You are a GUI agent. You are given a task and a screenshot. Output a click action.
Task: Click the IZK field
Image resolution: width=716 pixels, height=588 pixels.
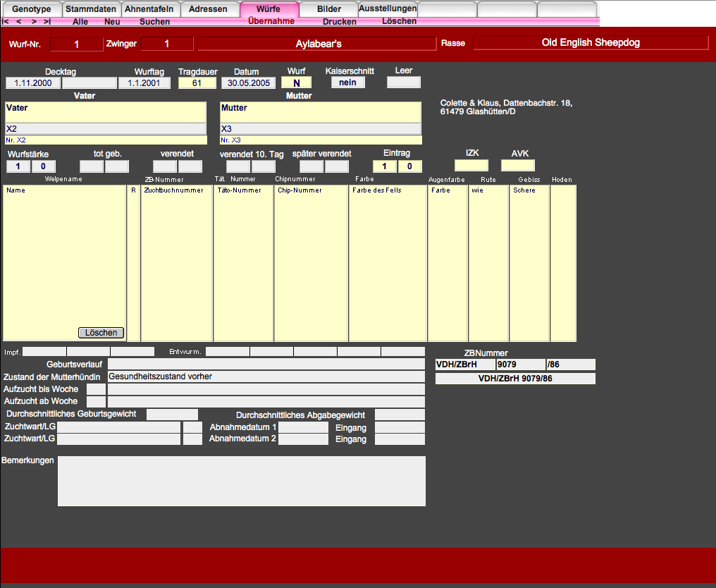coord(471,166)
